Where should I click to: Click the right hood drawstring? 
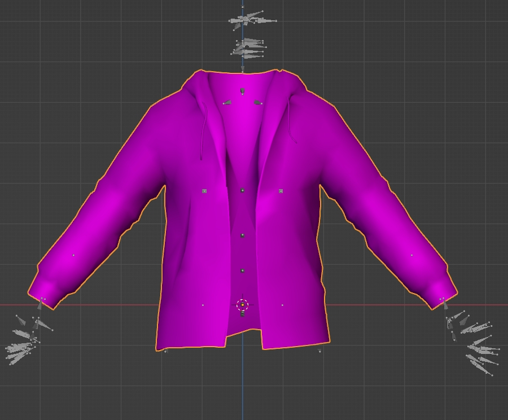point(292,123)
